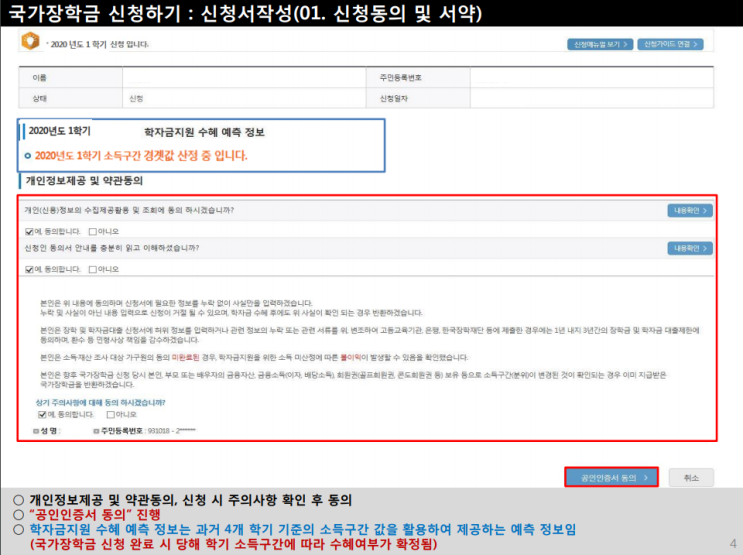Click the 신청일자 value field
Viewport: 743px width, 555px height.
tap(592, 99)
